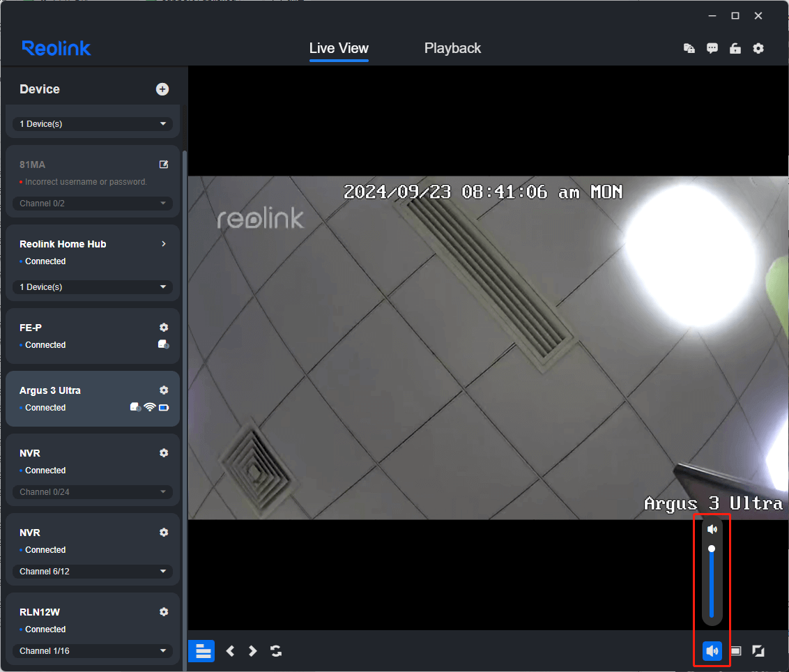
Task: Open Argus 3 Ultra settings gear
Action: (164, 390)
